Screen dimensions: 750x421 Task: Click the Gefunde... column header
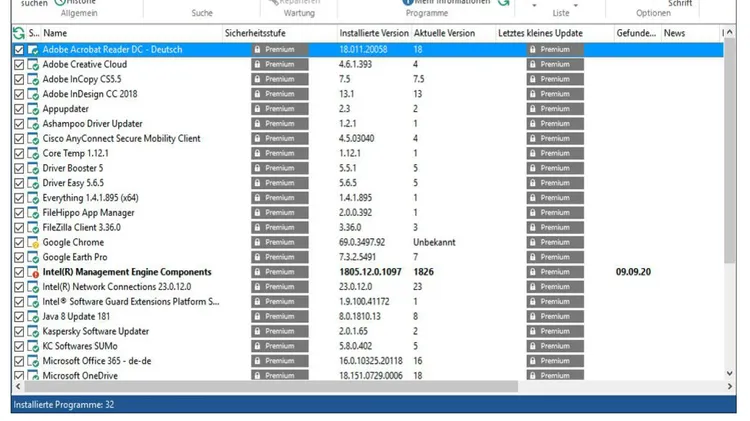click(638, 33)
